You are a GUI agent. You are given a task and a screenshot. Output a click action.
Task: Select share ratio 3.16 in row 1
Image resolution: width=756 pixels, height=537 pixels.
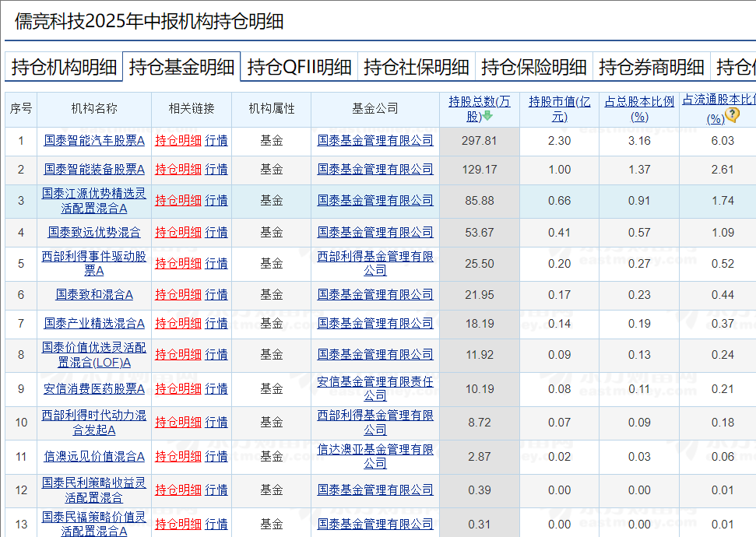pos(639,141)
